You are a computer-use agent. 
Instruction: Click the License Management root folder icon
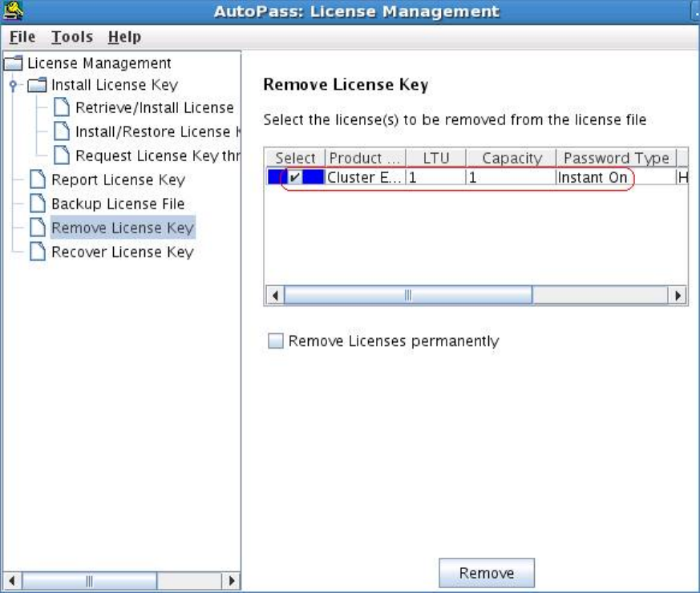(x=13, y=63)
